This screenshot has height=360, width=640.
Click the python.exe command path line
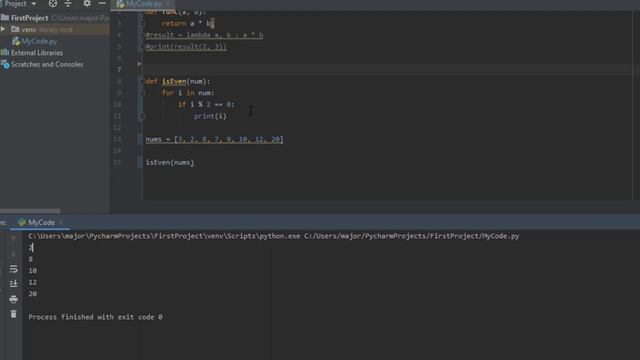pos(274,236)
